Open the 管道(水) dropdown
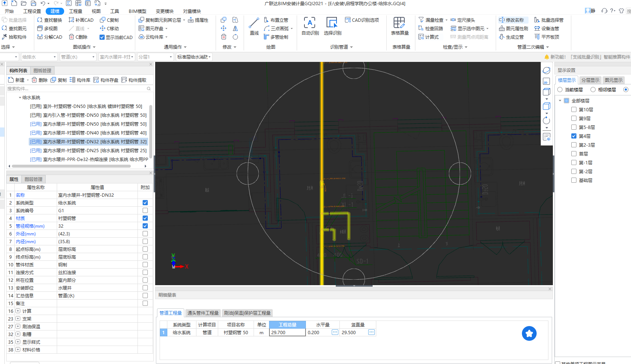631x364 pixels. (78, 57)
